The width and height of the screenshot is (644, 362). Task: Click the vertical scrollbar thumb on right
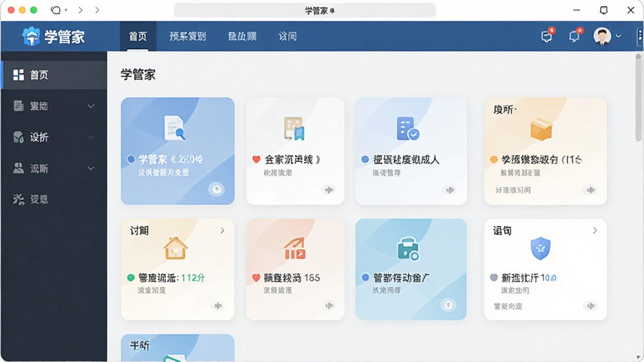(x=638, y=97)
